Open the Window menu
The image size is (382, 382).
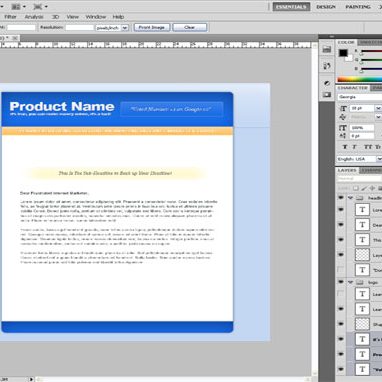(x=96, y=17)
